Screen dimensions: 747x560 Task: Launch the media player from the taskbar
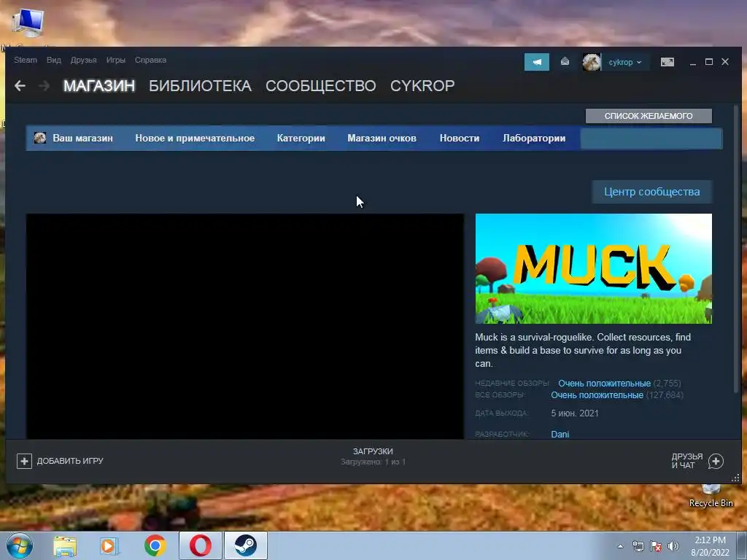tap(109, 545)
